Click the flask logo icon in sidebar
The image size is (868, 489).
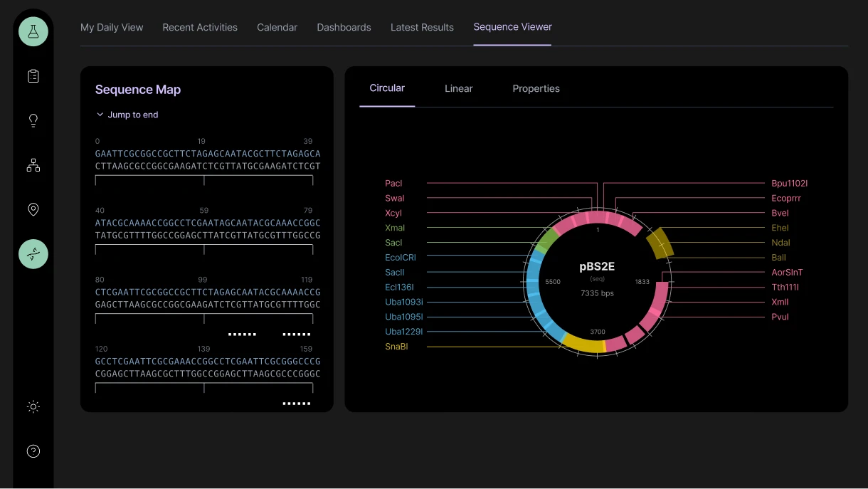click(33, 31)
